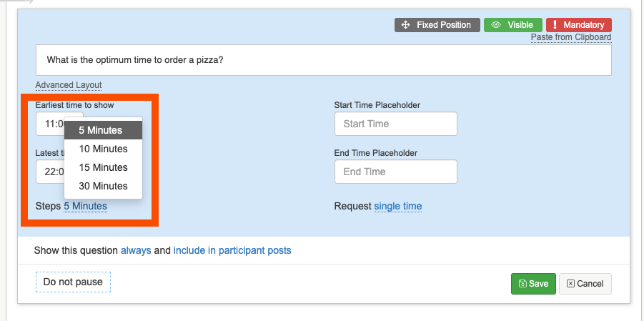
Task: Open Advanced Layout link
Action: coord(69,85)
